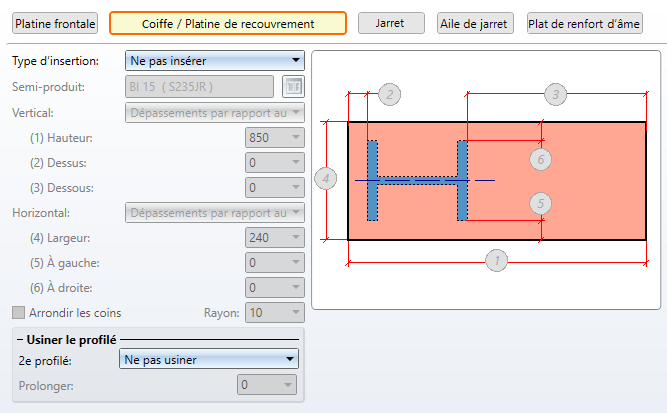This screenshot has height=413, width=667.
Task: Click dimension marker 1 in diagram
Action: coord(496,261)
